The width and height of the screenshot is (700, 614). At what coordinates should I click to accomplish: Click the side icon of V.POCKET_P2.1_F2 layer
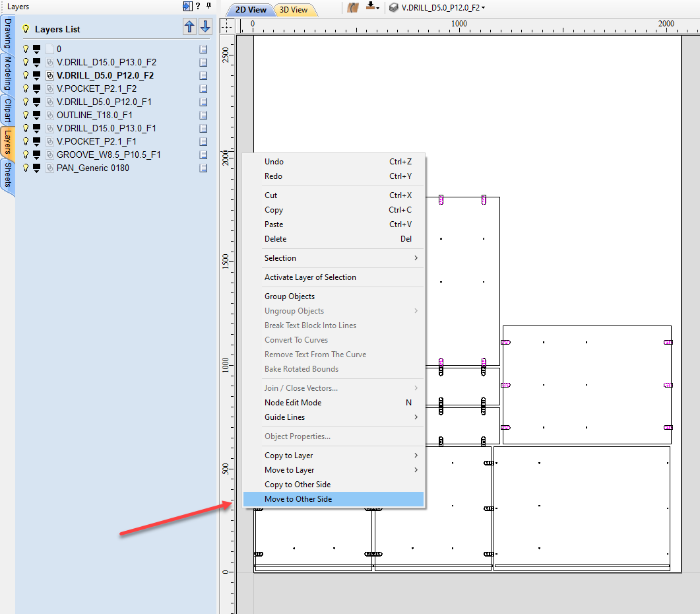pos(49,88)
